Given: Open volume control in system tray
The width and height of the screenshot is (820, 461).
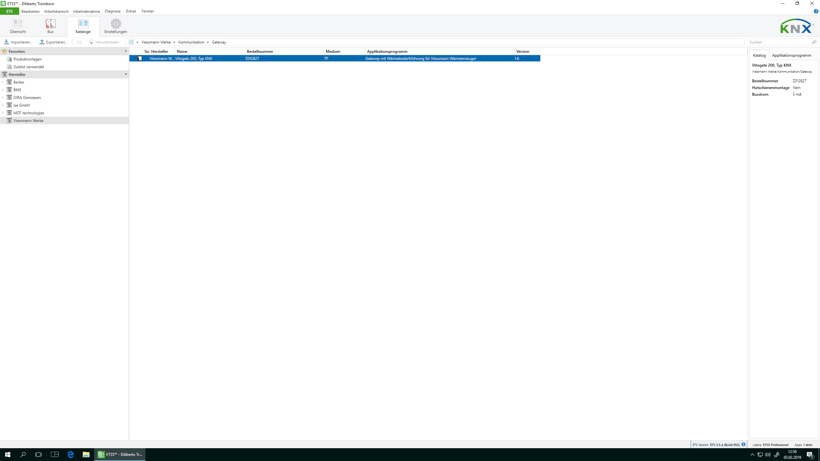Looking at the screenshot, I should click(x=768, y=454).
